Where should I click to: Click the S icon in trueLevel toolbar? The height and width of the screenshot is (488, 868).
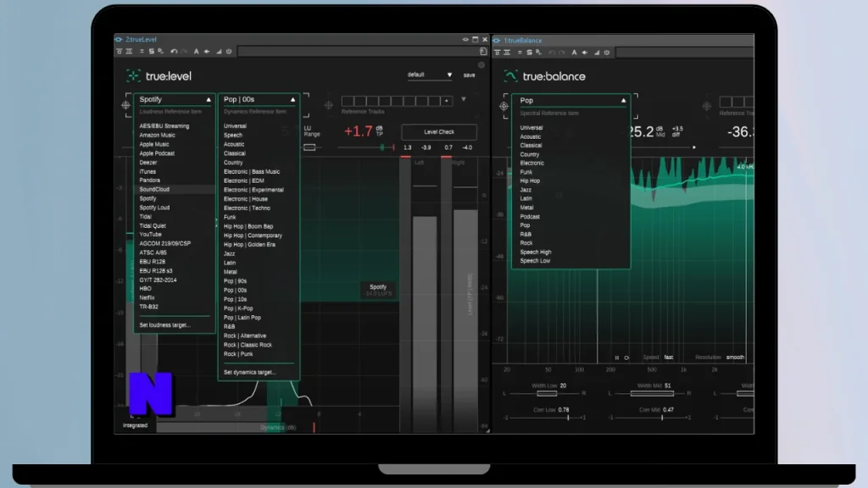151,52
